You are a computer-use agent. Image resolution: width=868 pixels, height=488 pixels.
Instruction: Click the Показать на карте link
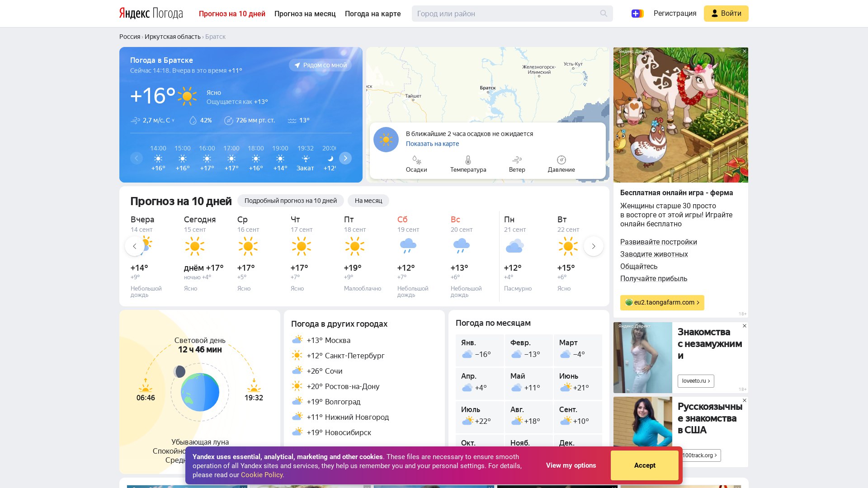[432, 144]
